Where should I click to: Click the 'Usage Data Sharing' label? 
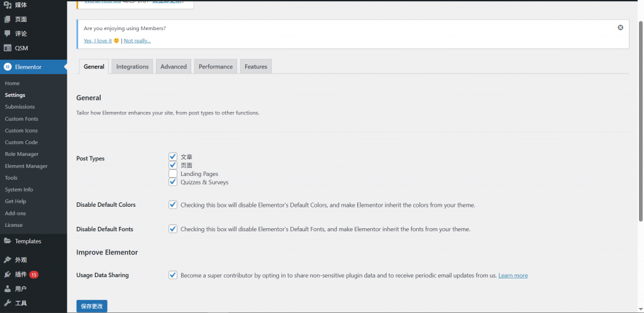point(103,275)
